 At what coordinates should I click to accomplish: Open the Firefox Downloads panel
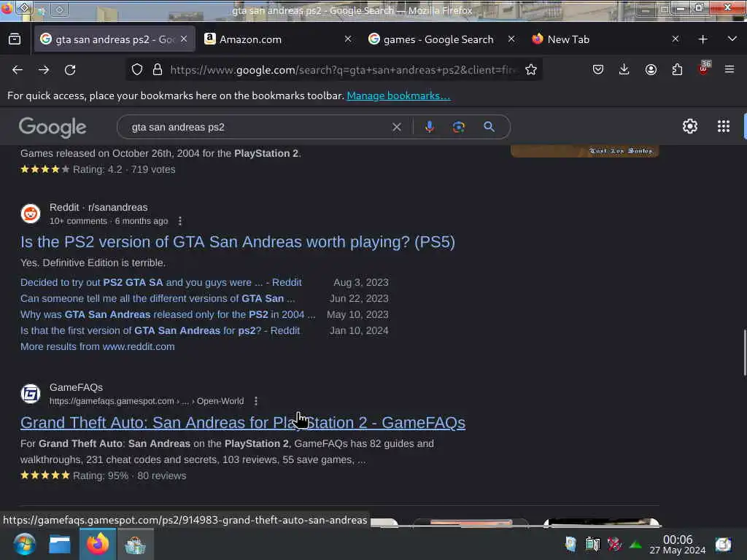[x=624, y=69]
